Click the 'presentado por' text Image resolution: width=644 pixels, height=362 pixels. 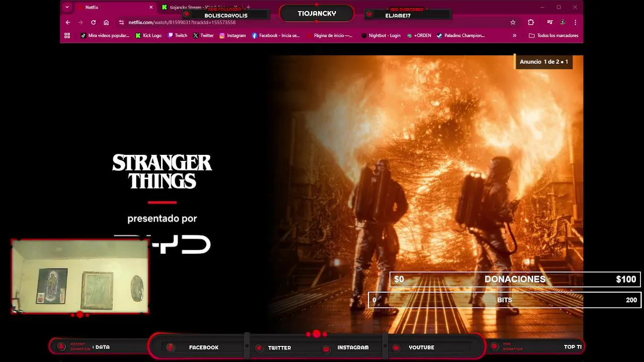(x=162, y=219)
